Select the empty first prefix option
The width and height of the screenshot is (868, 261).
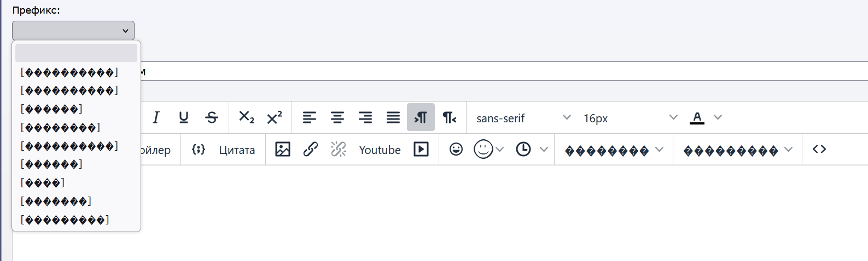pos(76,54)
